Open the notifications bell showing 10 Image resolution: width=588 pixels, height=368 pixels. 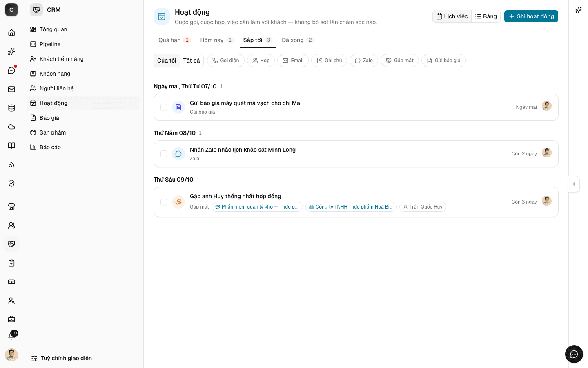point(11,336)
